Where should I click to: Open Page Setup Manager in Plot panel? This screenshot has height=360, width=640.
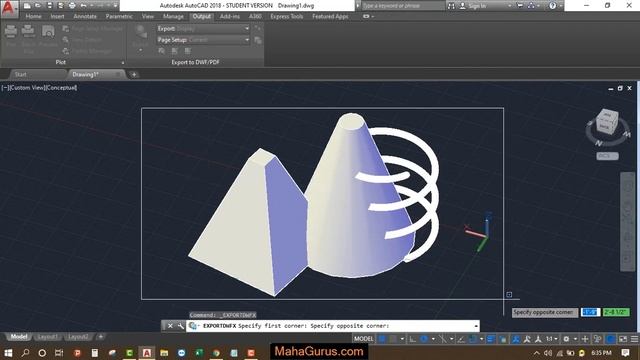[93, 29]
